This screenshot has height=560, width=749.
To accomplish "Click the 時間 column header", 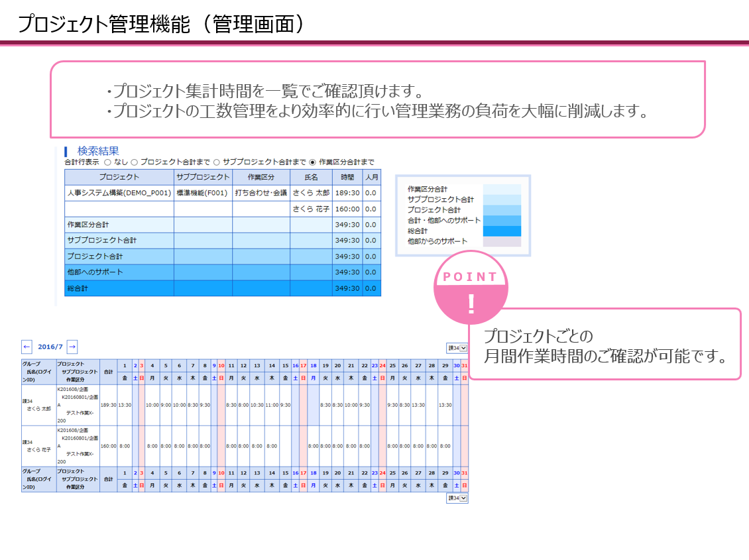I will tap(347, 177).
